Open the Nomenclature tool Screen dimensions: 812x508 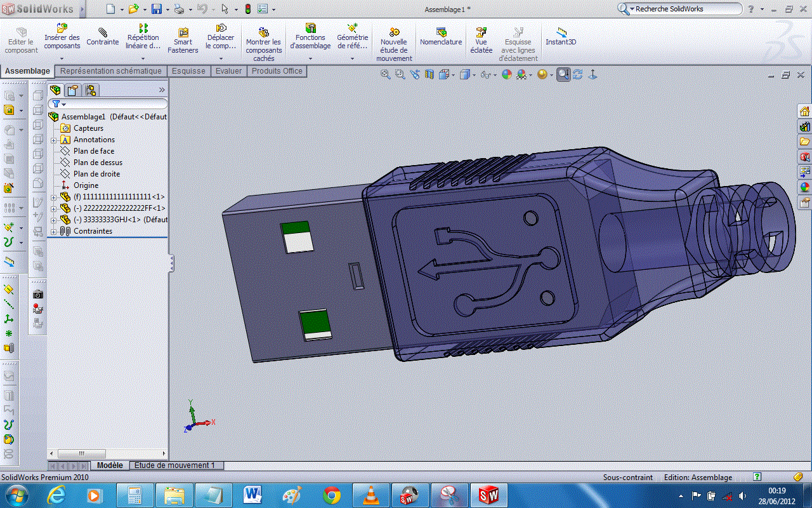[x=441, y=37]
